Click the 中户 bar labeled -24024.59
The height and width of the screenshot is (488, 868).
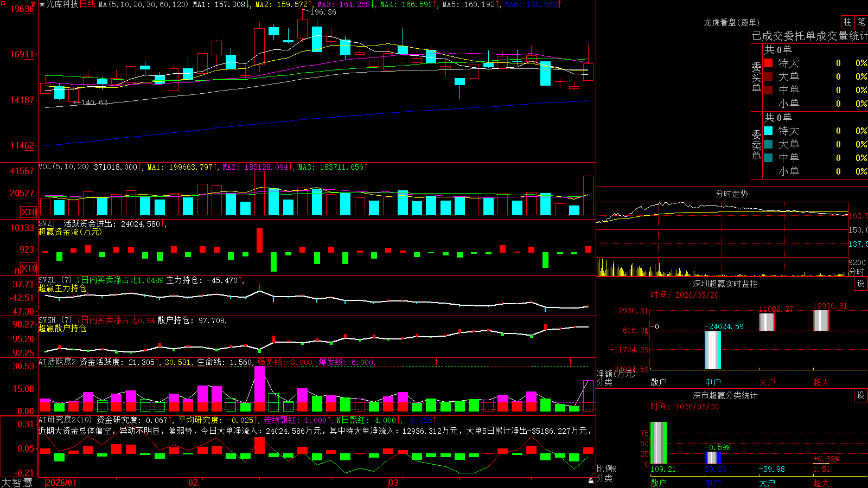[713, 350]
